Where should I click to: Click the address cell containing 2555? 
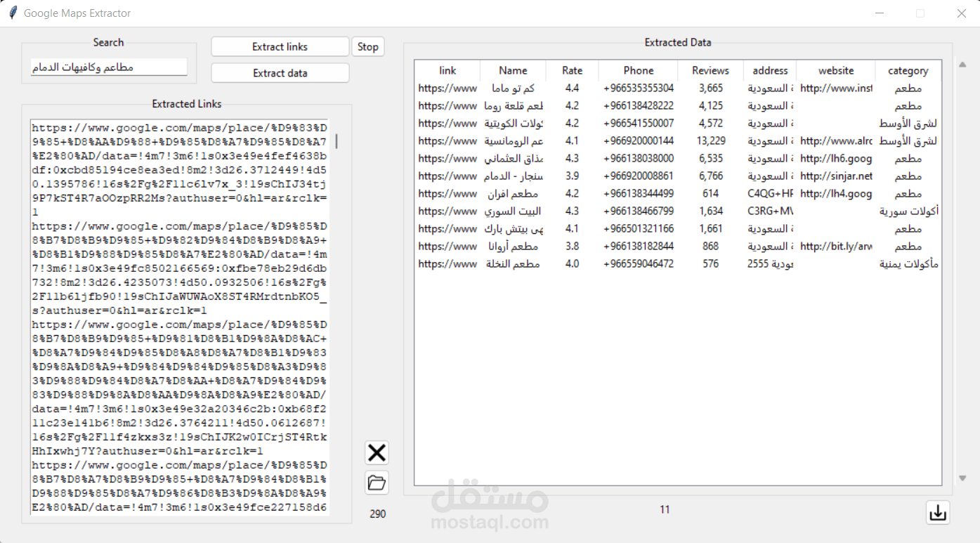(x=770, y=264)
